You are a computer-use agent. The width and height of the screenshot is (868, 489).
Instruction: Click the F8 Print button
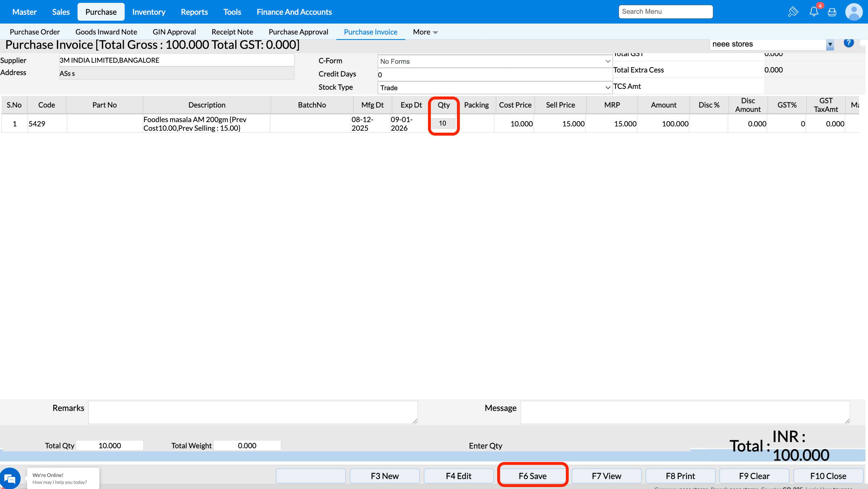click(x=680, y=475)
